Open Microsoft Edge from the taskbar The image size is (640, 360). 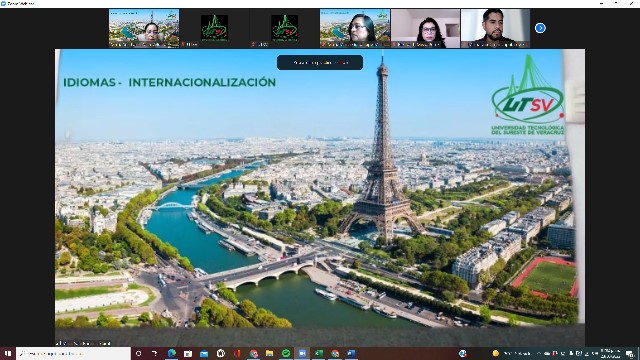171,353
